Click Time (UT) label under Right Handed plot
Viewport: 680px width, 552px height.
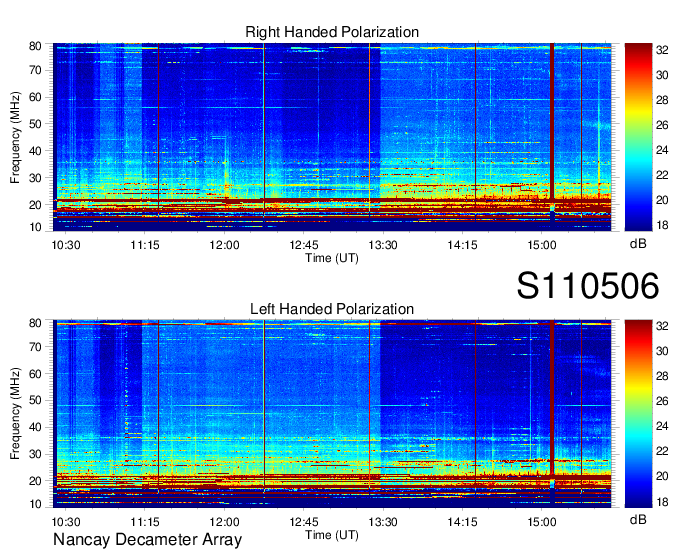click(x=332, y=258)
